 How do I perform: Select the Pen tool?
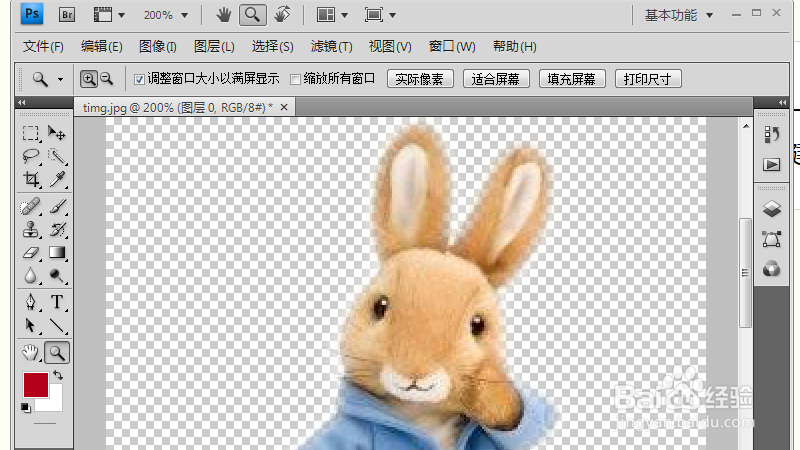coord(31,302)
